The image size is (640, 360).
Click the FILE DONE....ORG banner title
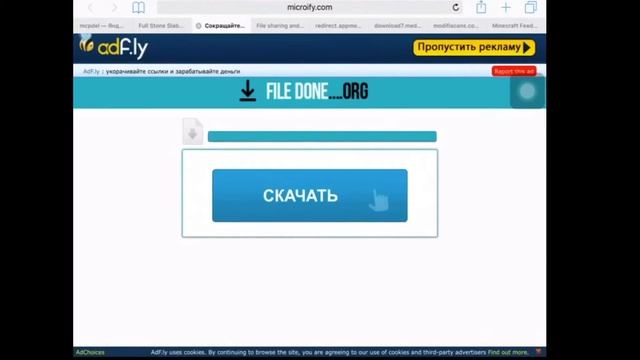pos(317,91)
